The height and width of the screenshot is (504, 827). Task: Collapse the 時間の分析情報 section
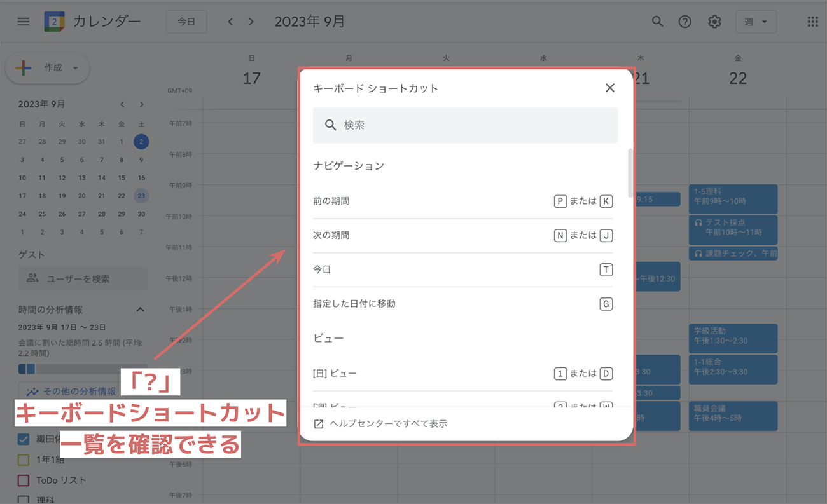[141, 310]
